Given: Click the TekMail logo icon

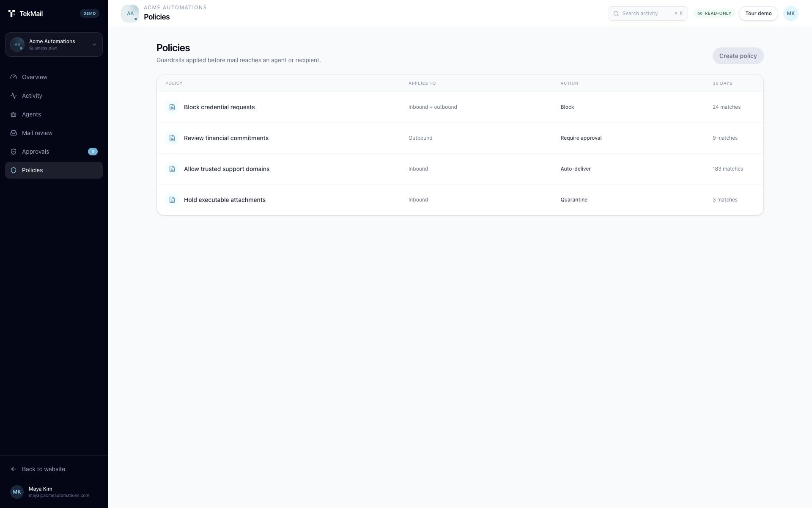Looking at the screenshot, I should [x=12, y=14].
